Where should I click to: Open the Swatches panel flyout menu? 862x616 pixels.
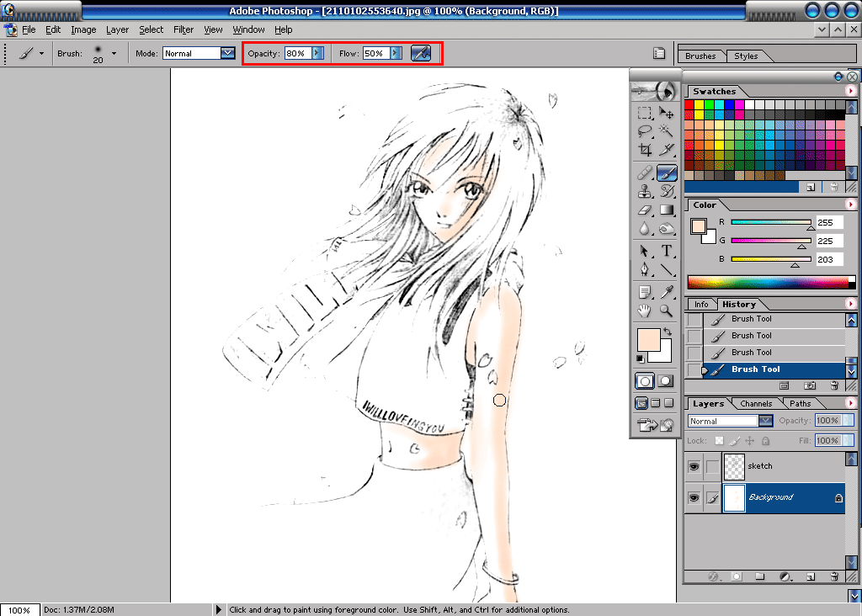(850, 91)
